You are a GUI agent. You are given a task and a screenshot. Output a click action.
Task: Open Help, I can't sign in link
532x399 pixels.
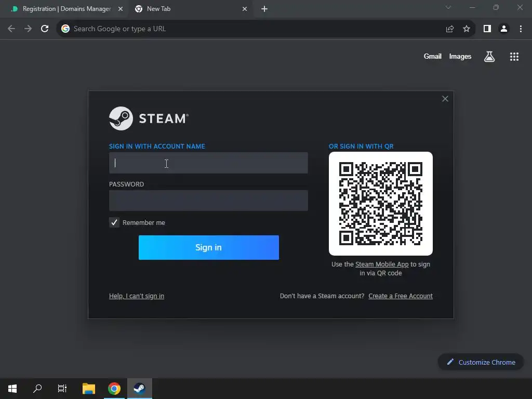tap(137, 296)
